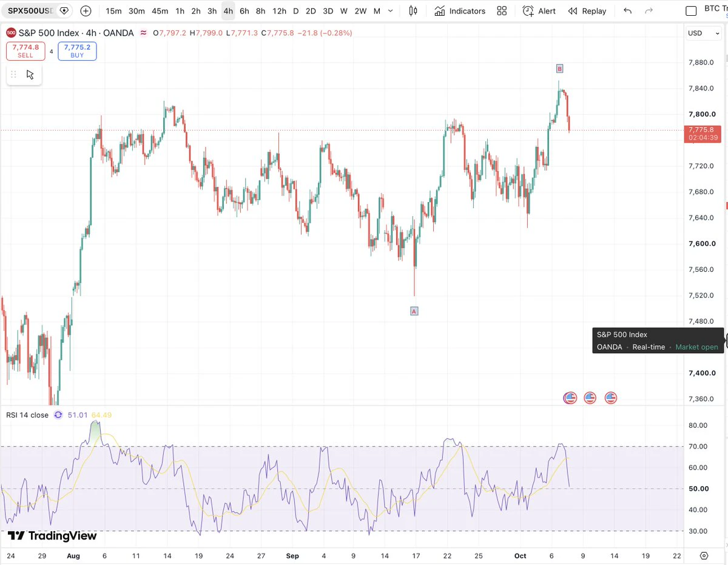
Task: Open the USD currency dropdown
Action: pos(704,33)
